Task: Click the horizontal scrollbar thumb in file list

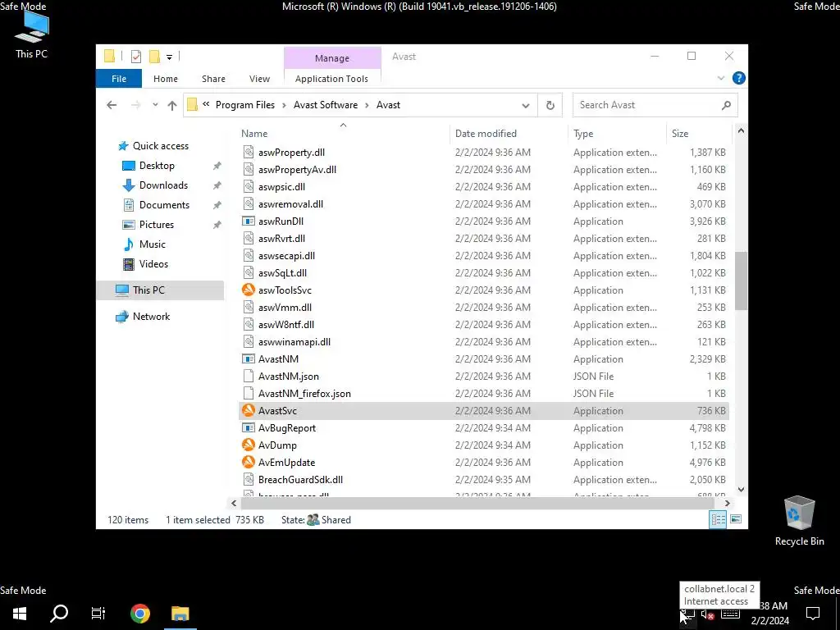Action: click(477, 503)
